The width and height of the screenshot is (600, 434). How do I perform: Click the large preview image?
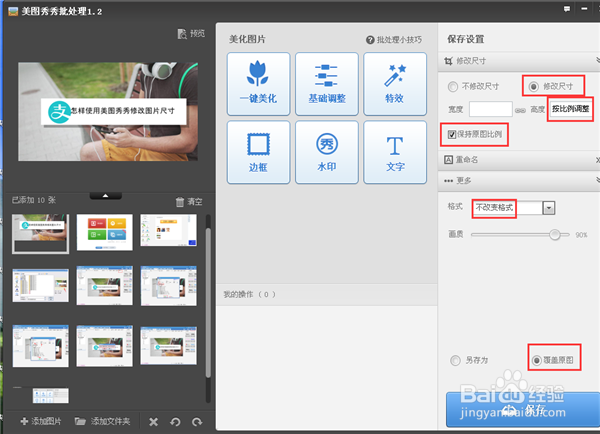[x=108, y=112]
